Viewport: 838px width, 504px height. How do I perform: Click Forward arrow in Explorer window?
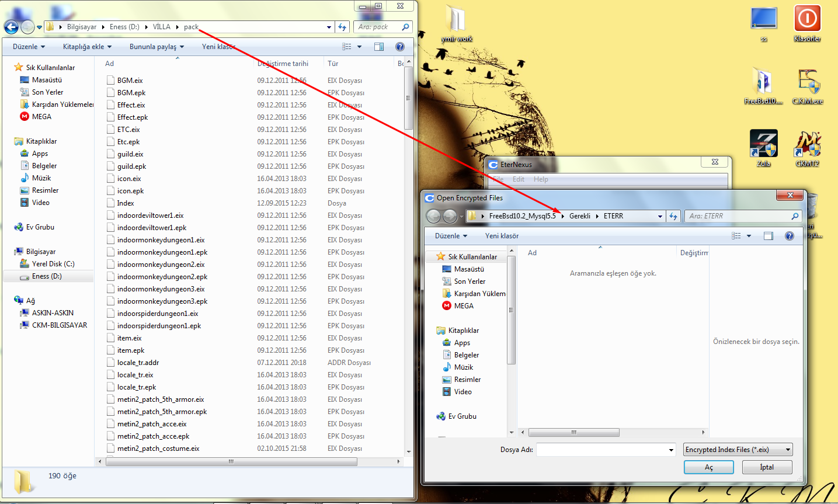(x=27, y=27)
